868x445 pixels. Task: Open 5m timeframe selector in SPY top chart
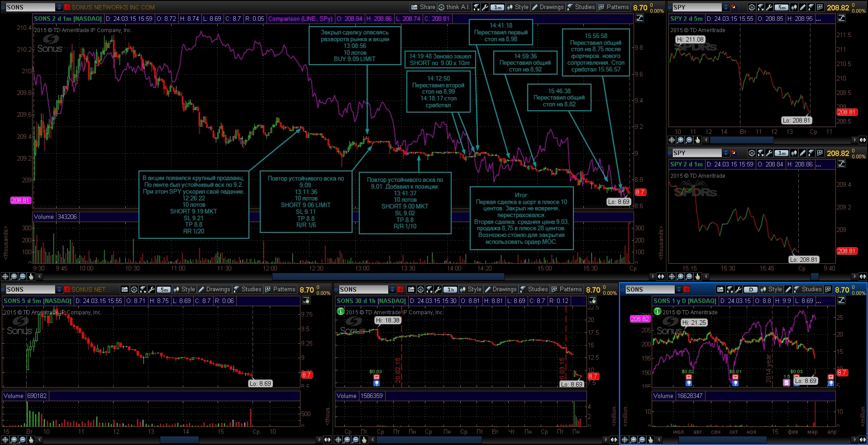[x=782, y=7]
